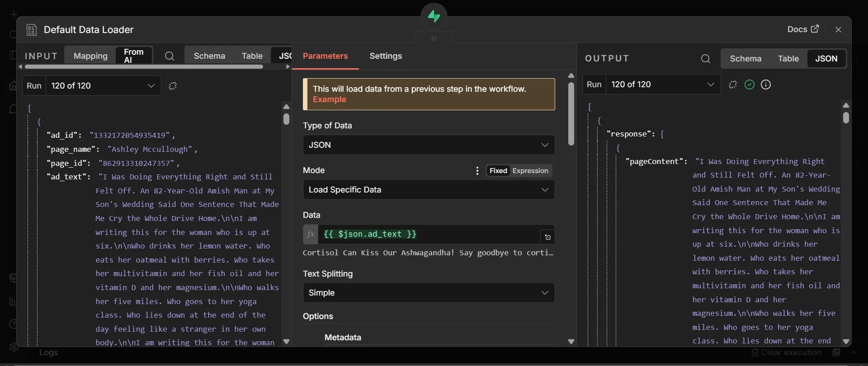The width and height of the screenshot is (868, 366).
Task: Click the fx expression icon
Action: 311,234
